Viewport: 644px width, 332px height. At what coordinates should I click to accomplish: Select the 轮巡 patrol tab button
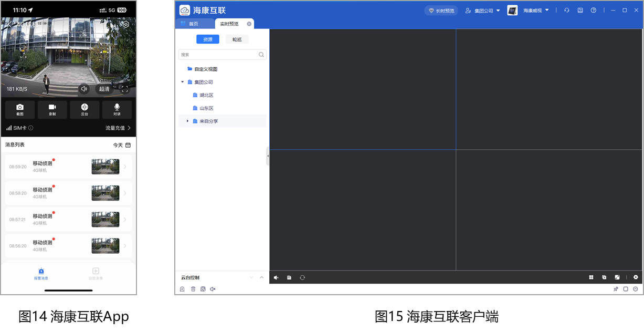point(237,39)
